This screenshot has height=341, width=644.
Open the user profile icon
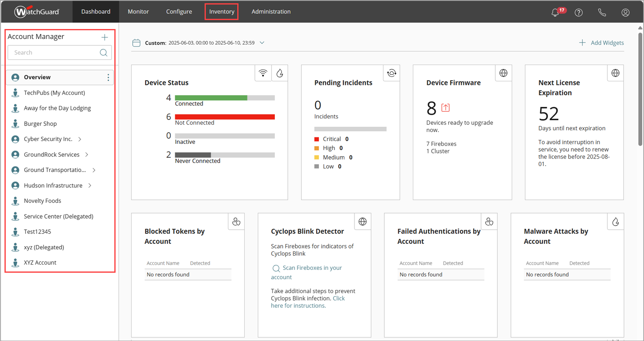pos(625,12)
